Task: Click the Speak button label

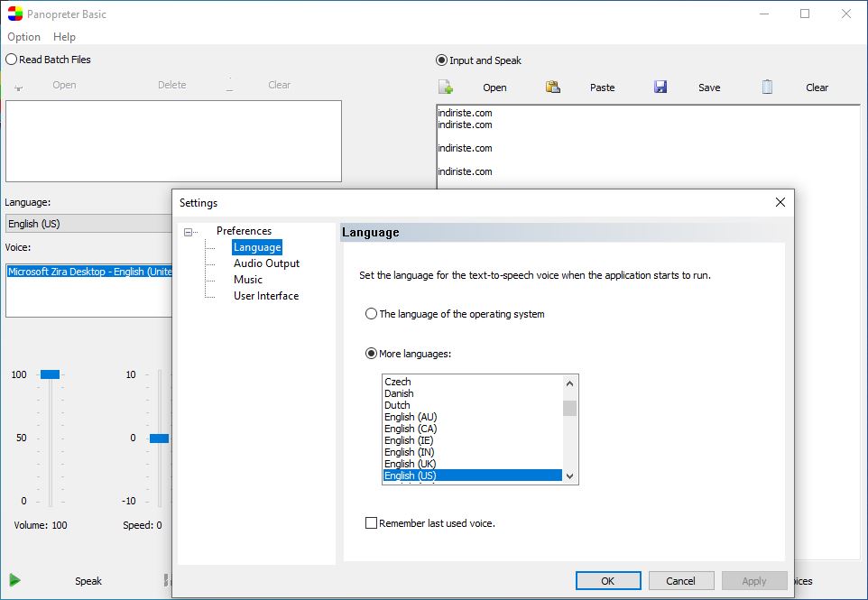Action: point(88,581)
